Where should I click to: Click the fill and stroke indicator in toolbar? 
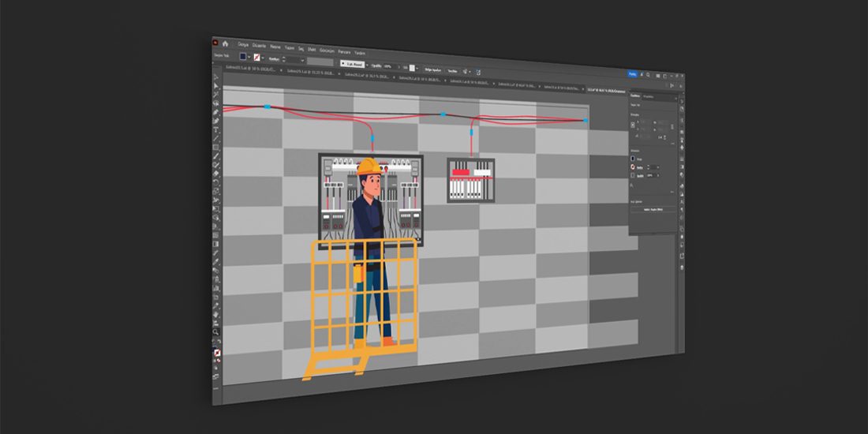point(216,352)
